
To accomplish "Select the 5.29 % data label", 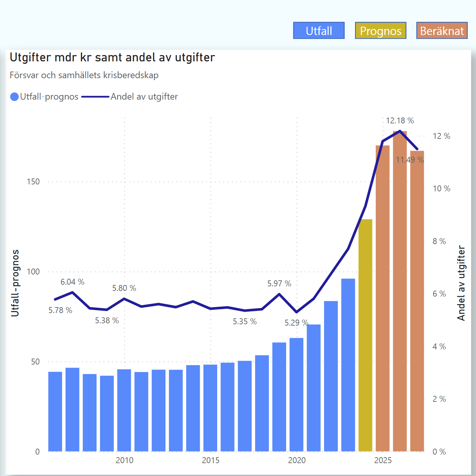I will (296, 323).
